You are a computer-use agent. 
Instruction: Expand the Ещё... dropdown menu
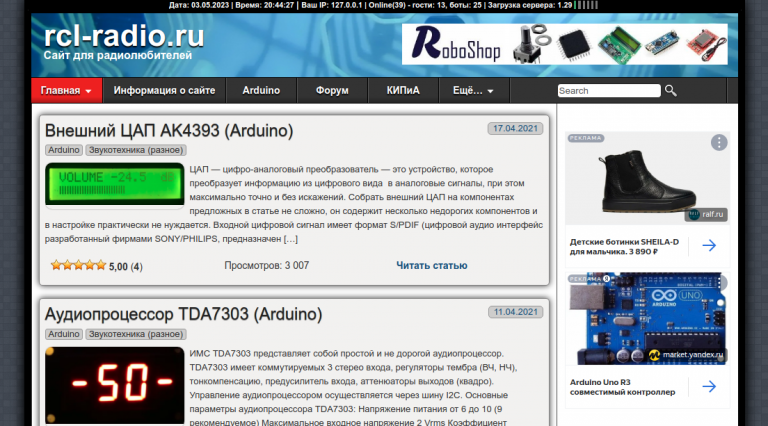click(473, 91)
